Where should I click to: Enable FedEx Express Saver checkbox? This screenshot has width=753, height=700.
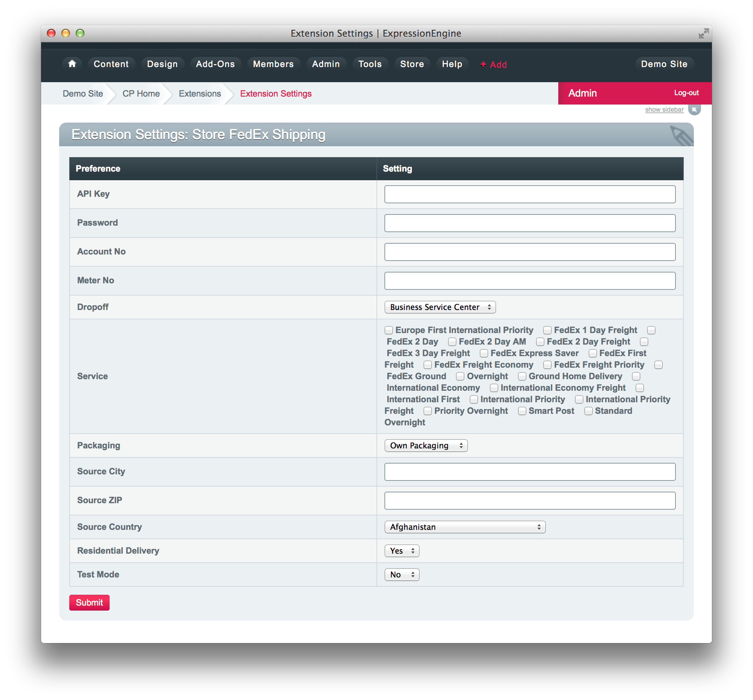click(484, 353)
